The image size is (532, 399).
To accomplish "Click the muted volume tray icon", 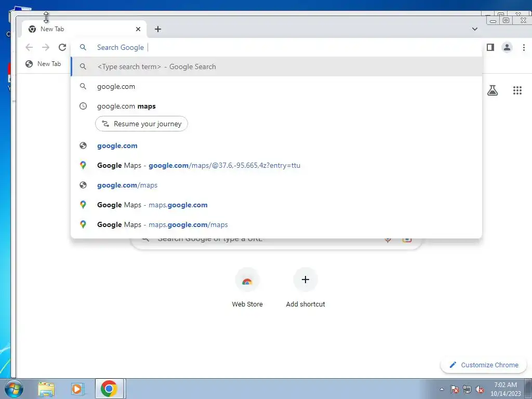I will click(x=480, y=389).
